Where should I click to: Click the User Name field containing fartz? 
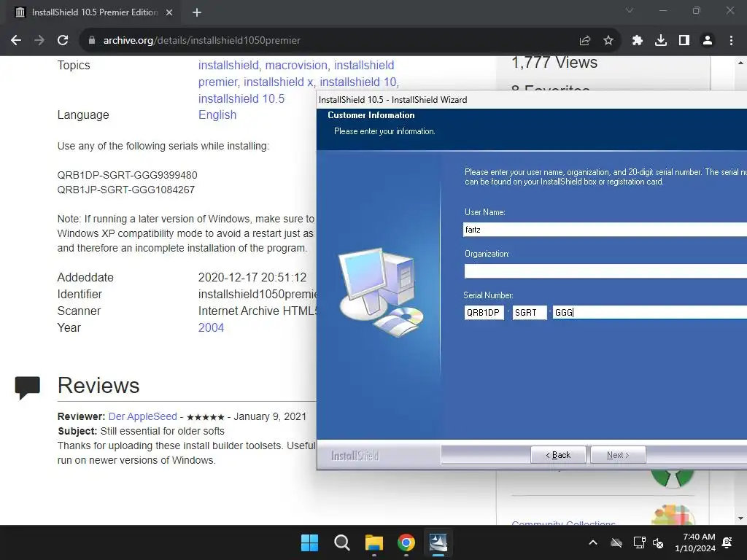point(605,230)
